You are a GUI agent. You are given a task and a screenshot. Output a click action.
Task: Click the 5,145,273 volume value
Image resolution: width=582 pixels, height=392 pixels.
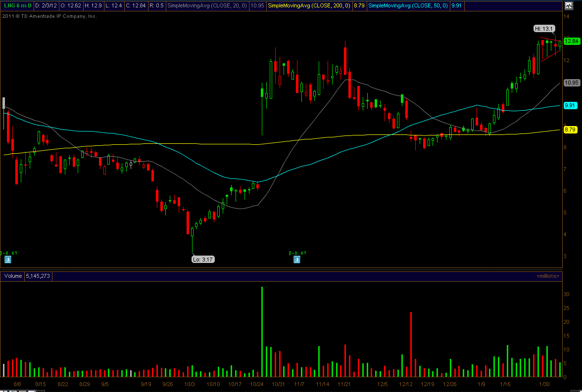tap(38, 276)
